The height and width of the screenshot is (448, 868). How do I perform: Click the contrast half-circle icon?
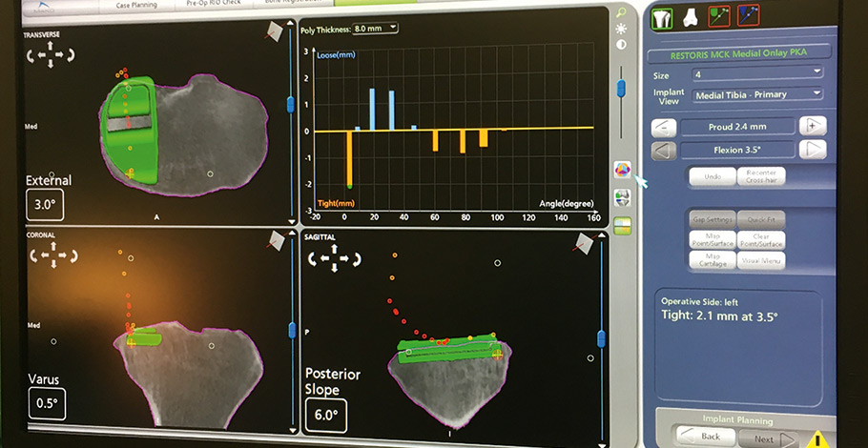[x=622, y=45]
